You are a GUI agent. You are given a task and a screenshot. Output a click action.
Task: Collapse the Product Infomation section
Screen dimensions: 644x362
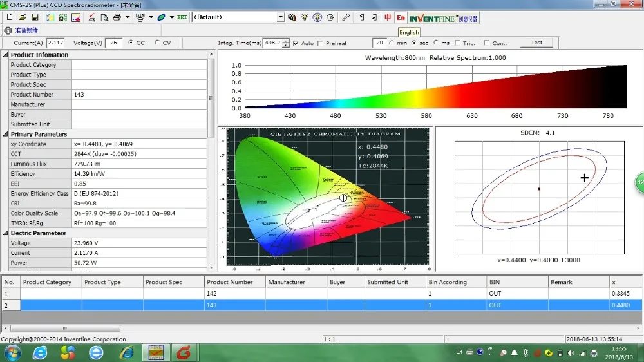[x=5, y=55]
